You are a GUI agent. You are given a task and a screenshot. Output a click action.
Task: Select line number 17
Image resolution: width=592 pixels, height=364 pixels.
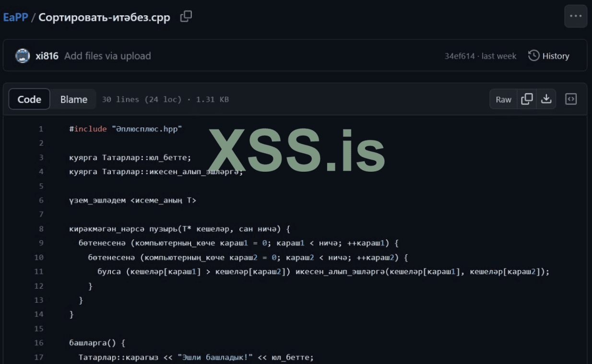pos(39,357)
